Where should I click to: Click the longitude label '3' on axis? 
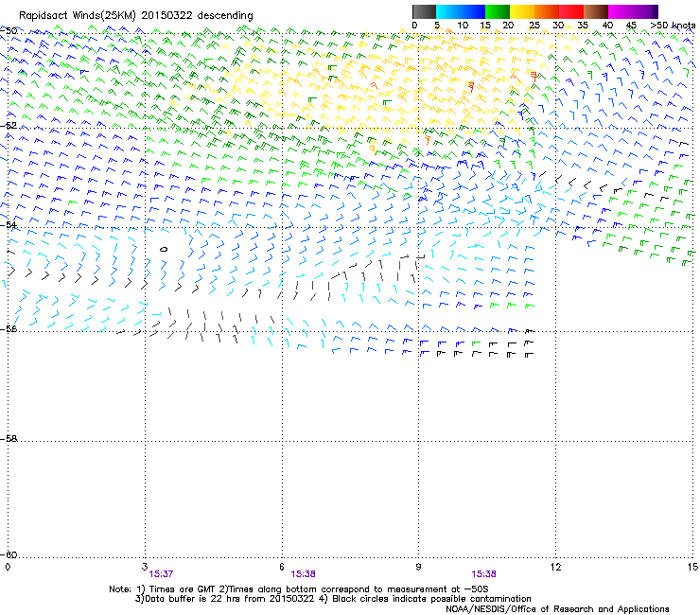click(145, 567)
